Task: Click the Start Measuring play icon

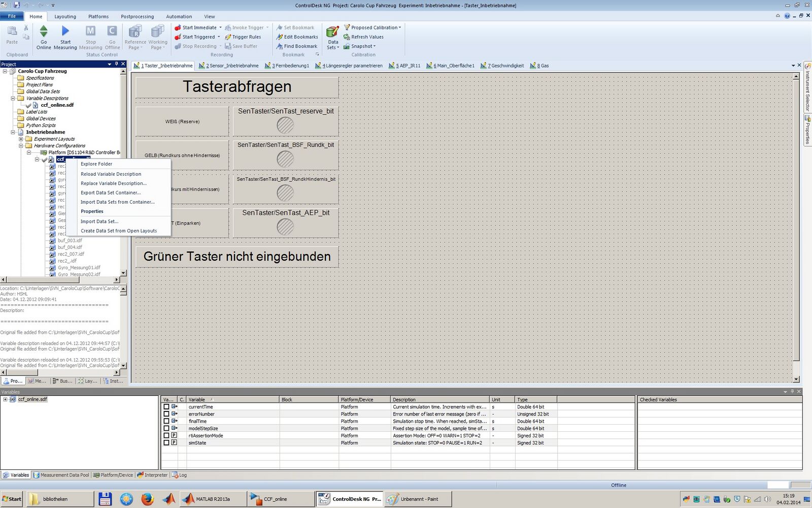Action: click(65, 31)
